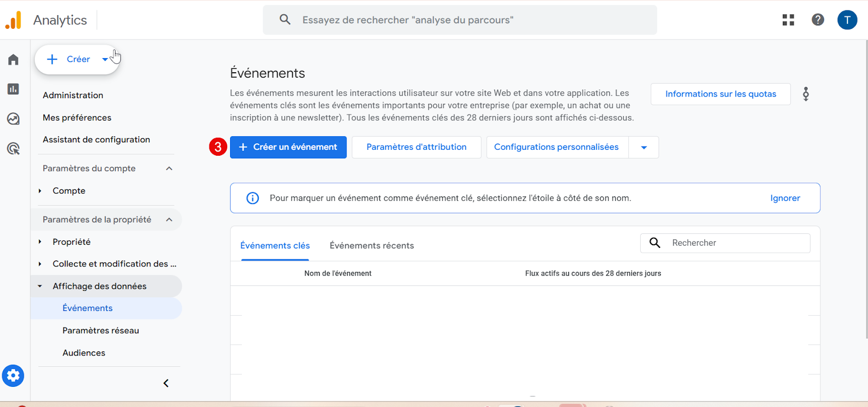This screenshot has height=407, width=868.
Task: Open the Advertising target icon
Action: pos(14,149)
